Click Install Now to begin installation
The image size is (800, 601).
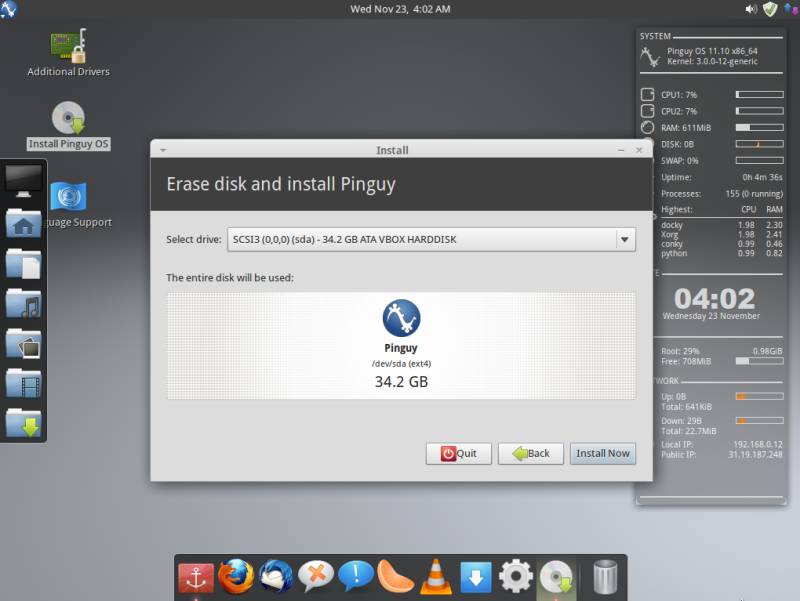(x=603, y=454)
